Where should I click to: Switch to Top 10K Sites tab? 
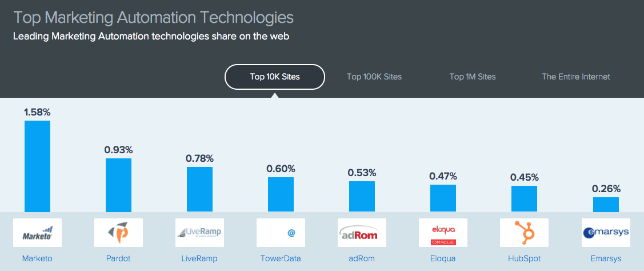(275, 77)
